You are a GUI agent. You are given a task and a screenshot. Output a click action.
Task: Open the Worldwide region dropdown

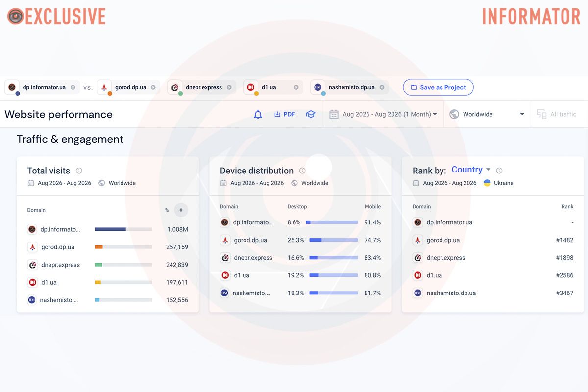tap(487, 114)
